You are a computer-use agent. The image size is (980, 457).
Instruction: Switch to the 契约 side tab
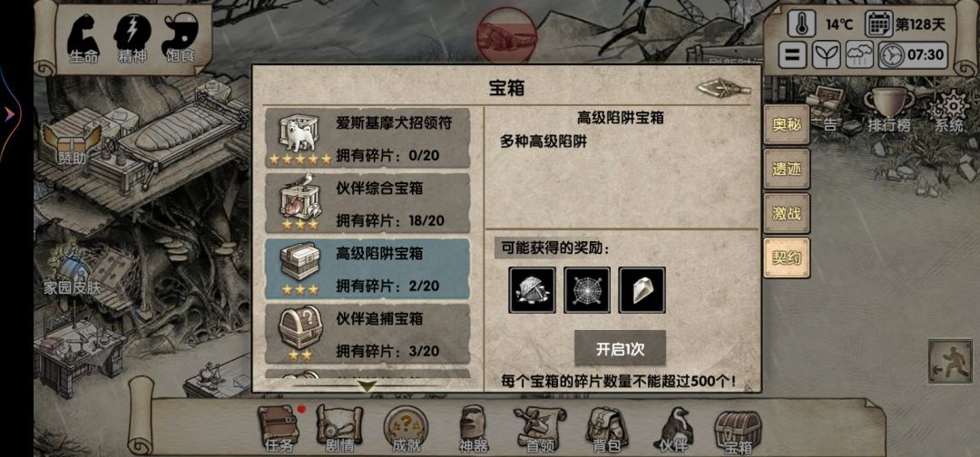click(x=786, y=258)
